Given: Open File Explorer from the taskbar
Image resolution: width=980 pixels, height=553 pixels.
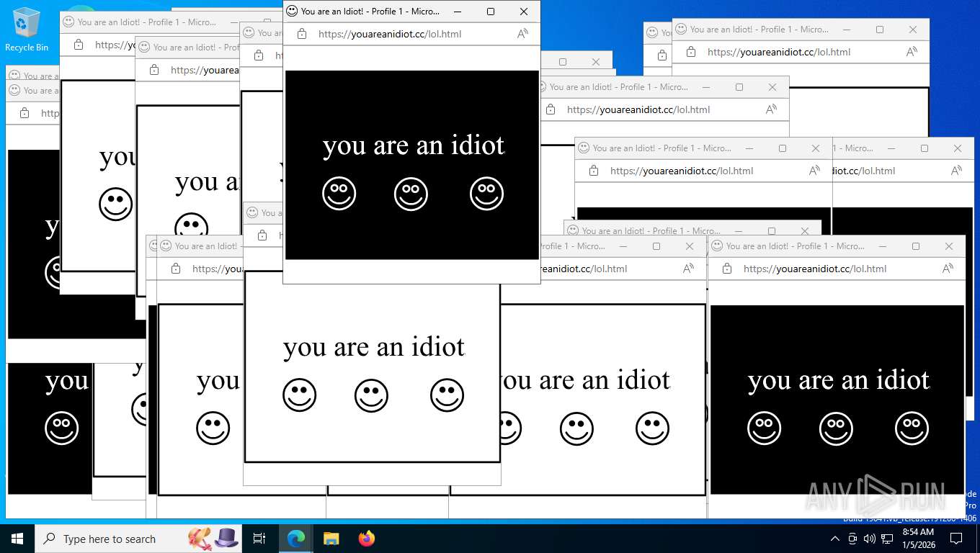Looking at the screenshot, I should tap(331, 539).
